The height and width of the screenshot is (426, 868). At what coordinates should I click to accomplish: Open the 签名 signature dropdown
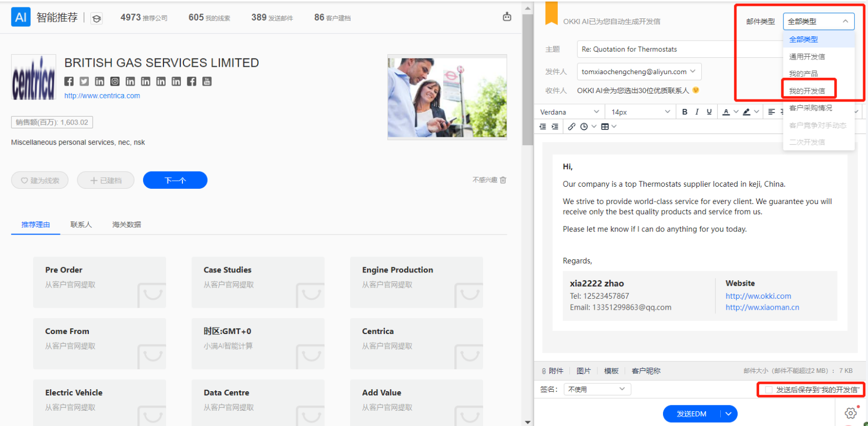point(597,389)
